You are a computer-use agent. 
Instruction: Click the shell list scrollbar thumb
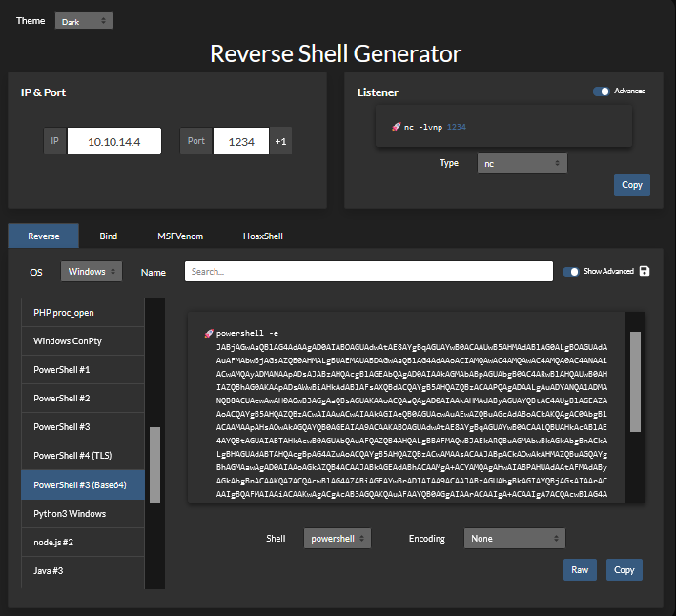[x=154, y=465]
